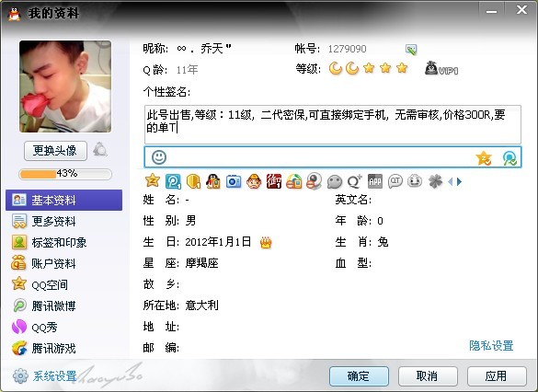
Task: Click the 更换头像 button
Action: (x=55, y=151)
